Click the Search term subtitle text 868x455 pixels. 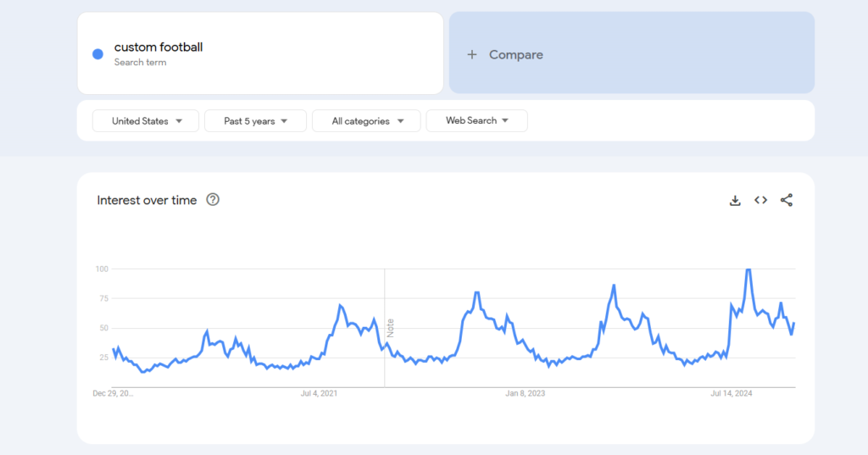(140, 63)
